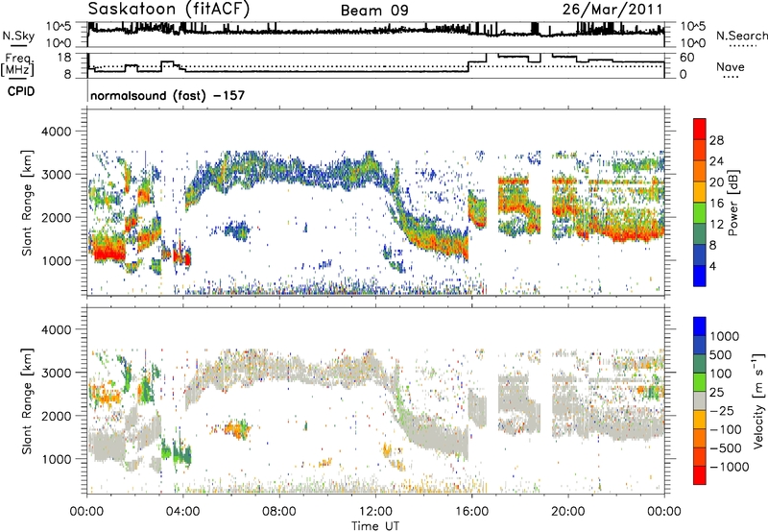768x532 pixels.
Task: Click the Slant Range label of power panel
Action: coord(27,203)
